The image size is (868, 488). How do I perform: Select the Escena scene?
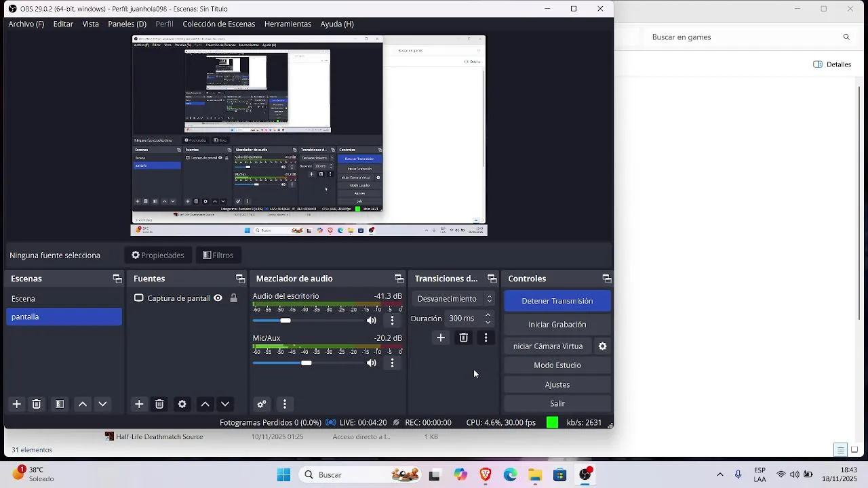64,299
